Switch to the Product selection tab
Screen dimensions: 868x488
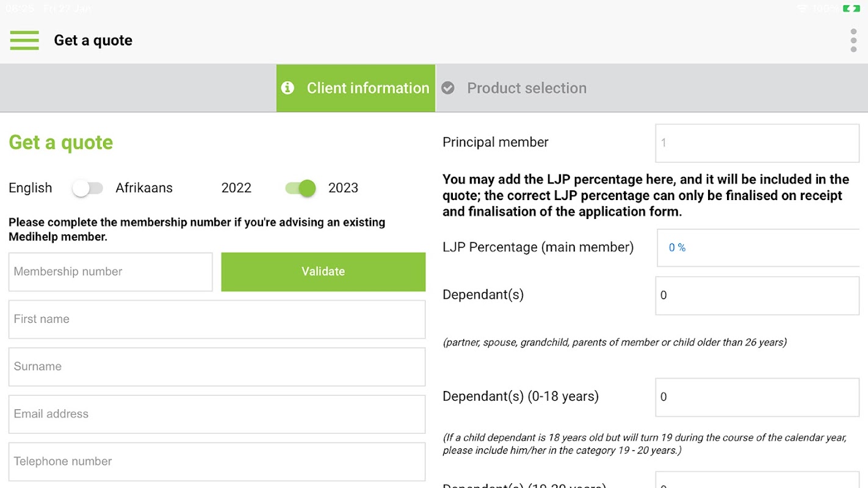[x=526, y=88]
